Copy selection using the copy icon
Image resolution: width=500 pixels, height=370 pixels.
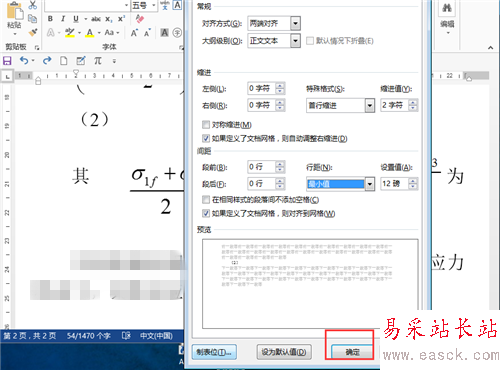32,19
